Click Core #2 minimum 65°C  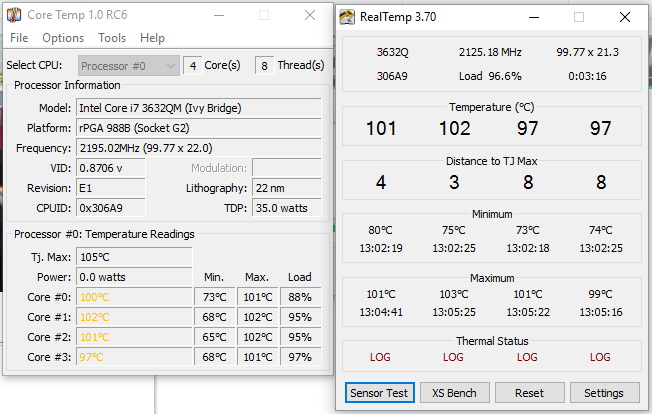click(215, 337)
